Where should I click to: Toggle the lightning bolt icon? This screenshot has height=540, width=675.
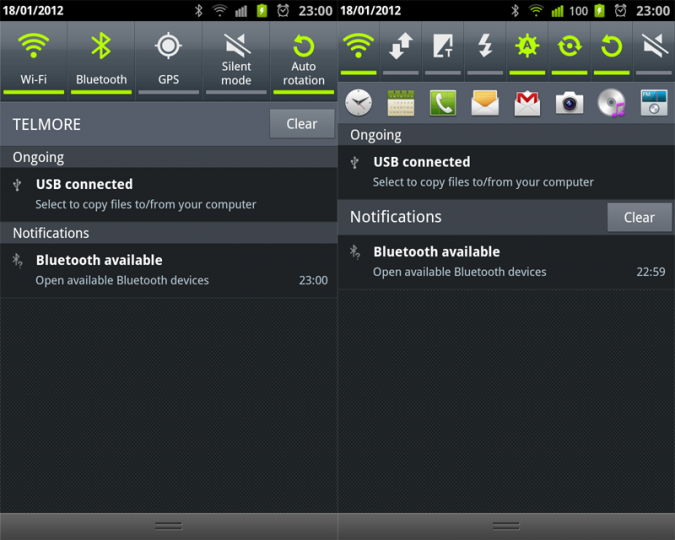click(x=485, y=51)
